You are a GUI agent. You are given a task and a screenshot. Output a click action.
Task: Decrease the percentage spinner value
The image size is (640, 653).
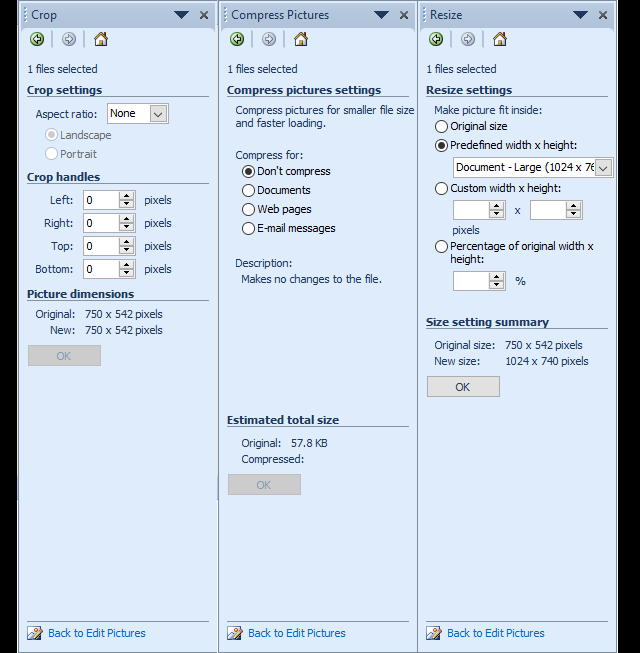pyautogui.click(x=496, y=286)
